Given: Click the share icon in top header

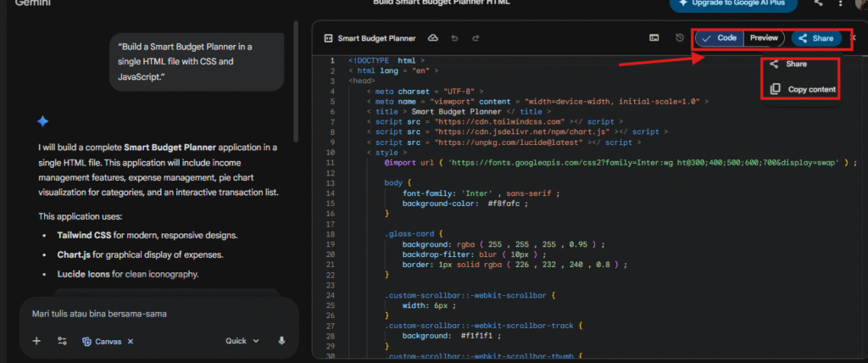Looking at the screenshot, I should [x=819, y=3].
